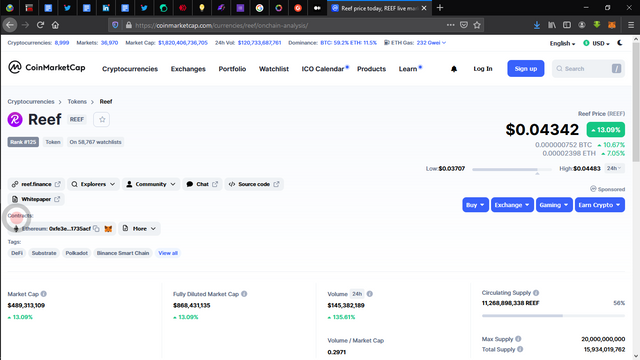
Task: Open the Firefox hamburger menu
Action: [x=631, y=25]
